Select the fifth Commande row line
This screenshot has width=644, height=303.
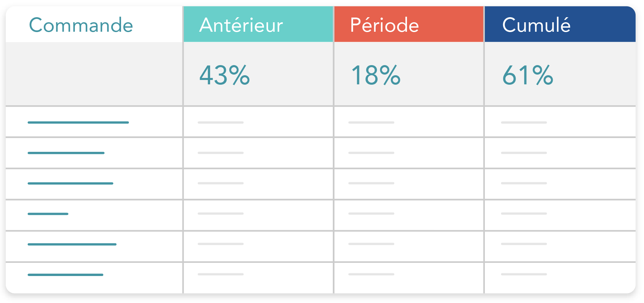pos(72,244)
